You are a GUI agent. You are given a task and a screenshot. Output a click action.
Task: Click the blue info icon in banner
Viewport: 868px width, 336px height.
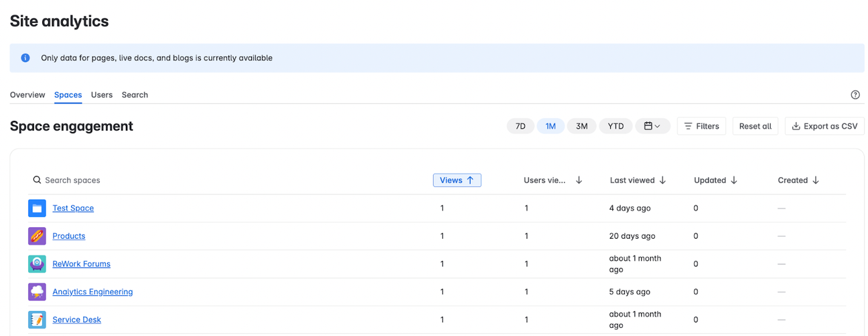25,58
